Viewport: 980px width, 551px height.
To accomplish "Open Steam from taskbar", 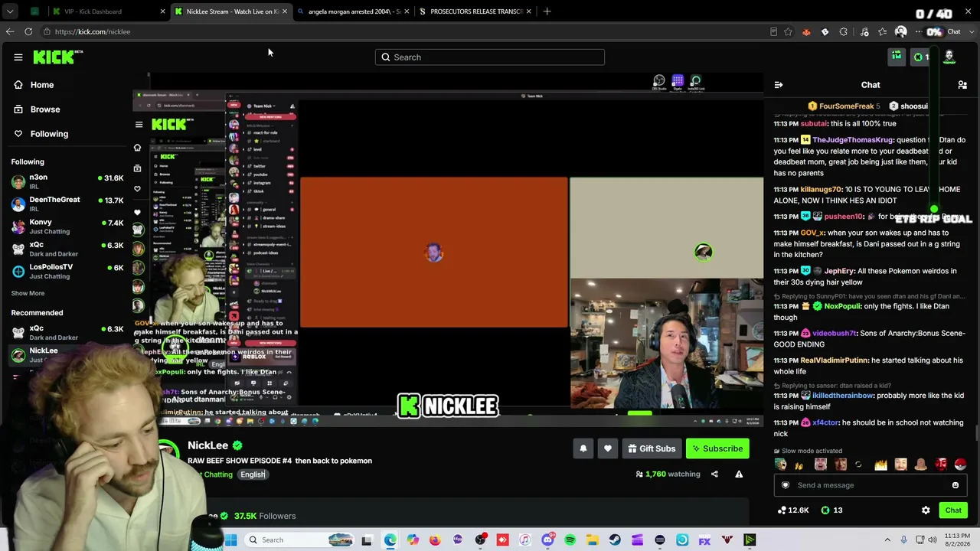I will 615,540.
